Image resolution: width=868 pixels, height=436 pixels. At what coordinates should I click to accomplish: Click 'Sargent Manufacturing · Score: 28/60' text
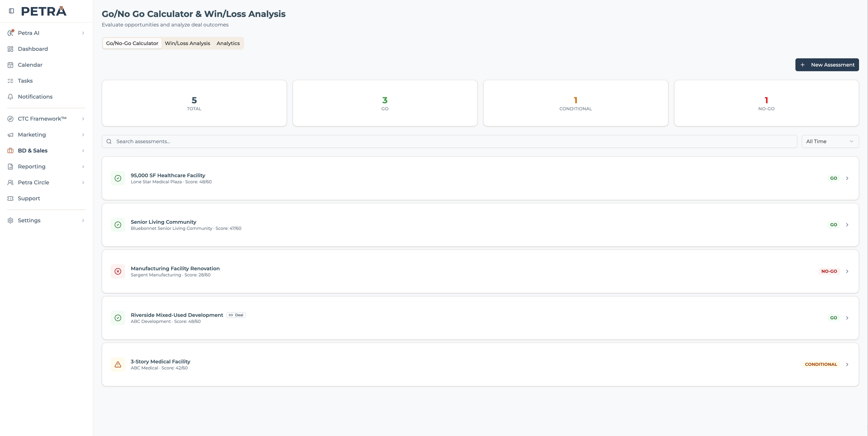[170, 275]
